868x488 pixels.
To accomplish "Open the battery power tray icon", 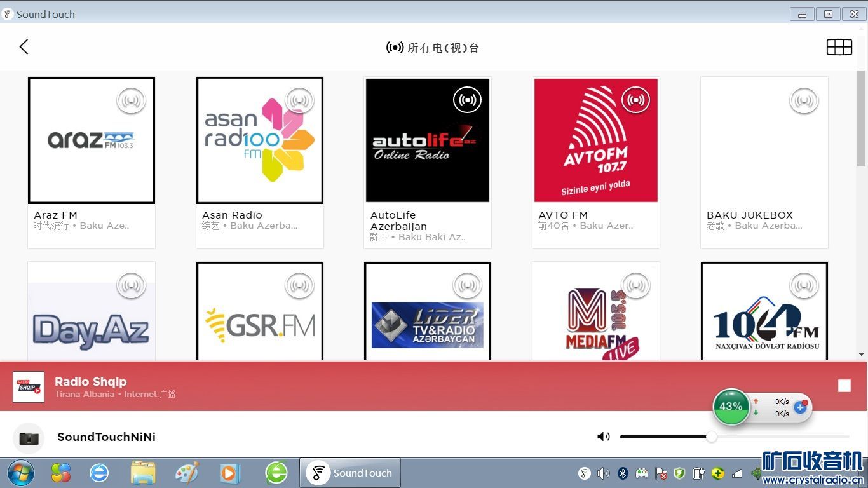I will coord(698,473).
